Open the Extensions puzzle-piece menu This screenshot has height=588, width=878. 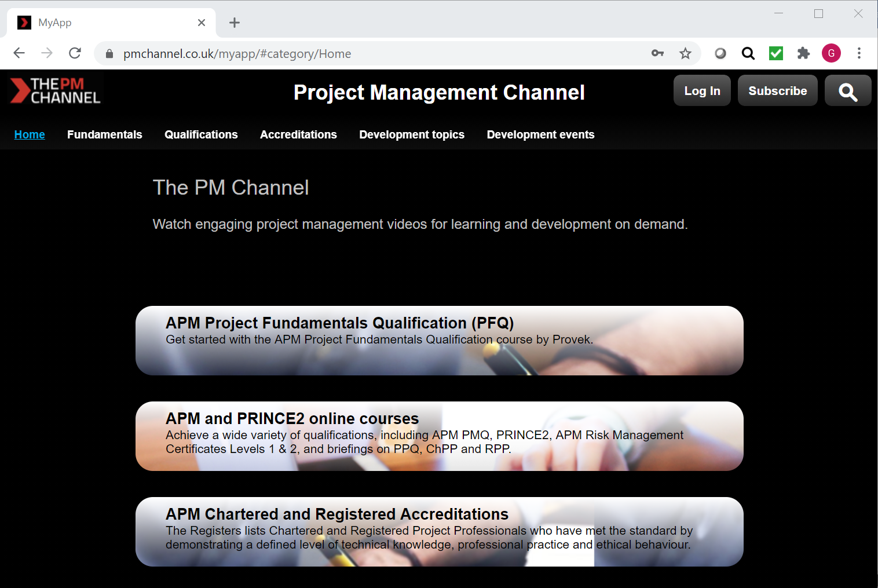point(803,53)
